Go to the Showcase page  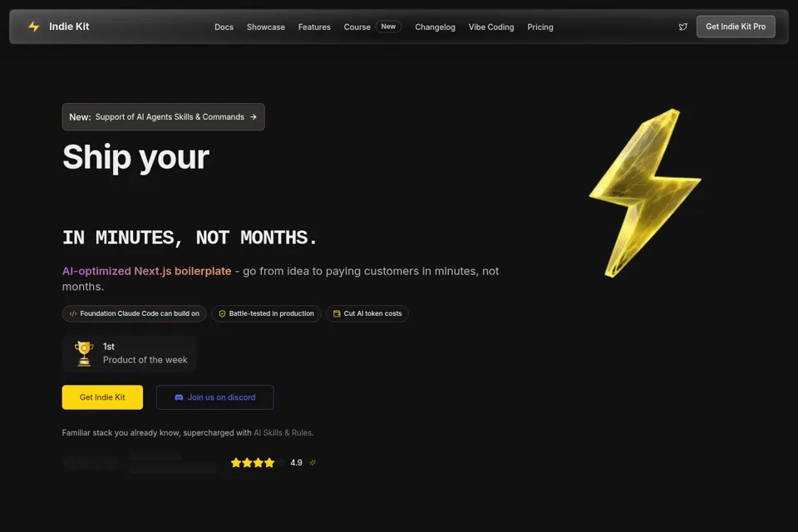[266, 27]
